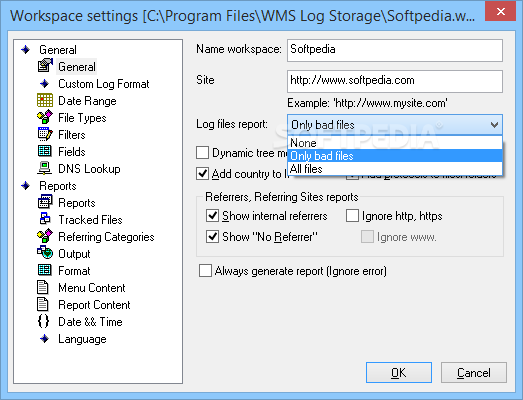Open the DNS Lookup computer icon
The height and width of the screenshot is (400, 523).
45,168
